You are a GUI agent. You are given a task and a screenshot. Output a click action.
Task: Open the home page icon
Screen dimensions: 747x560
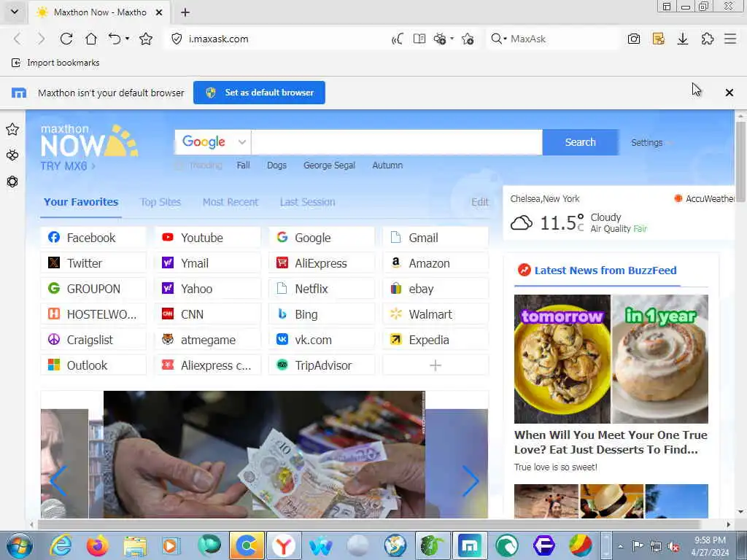[90, 39]
